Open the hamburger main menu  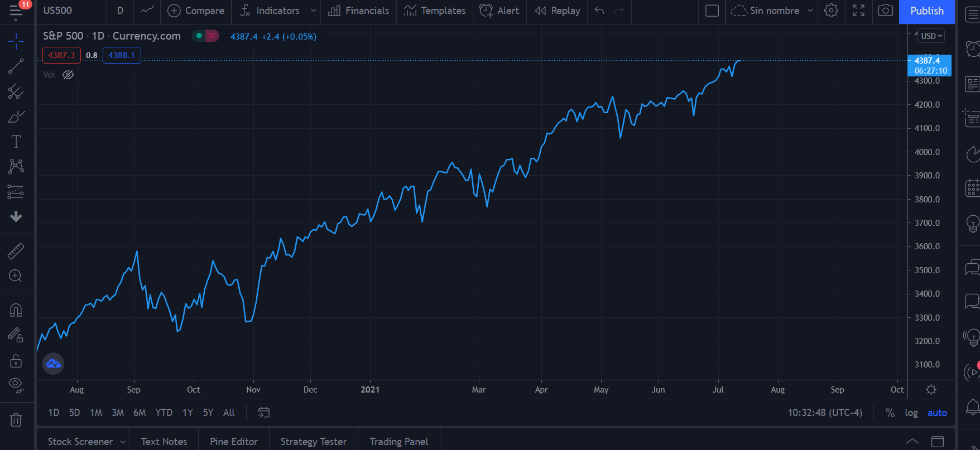(x=16, y=11)
